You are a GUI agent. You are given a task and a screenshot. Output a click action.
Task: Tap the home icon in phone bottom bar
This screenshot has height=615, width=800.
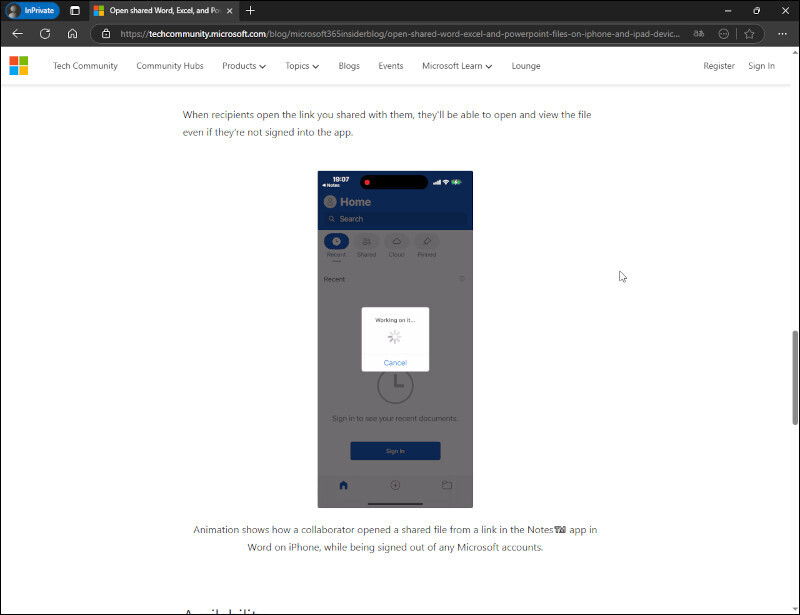click(x=343, y=485)
